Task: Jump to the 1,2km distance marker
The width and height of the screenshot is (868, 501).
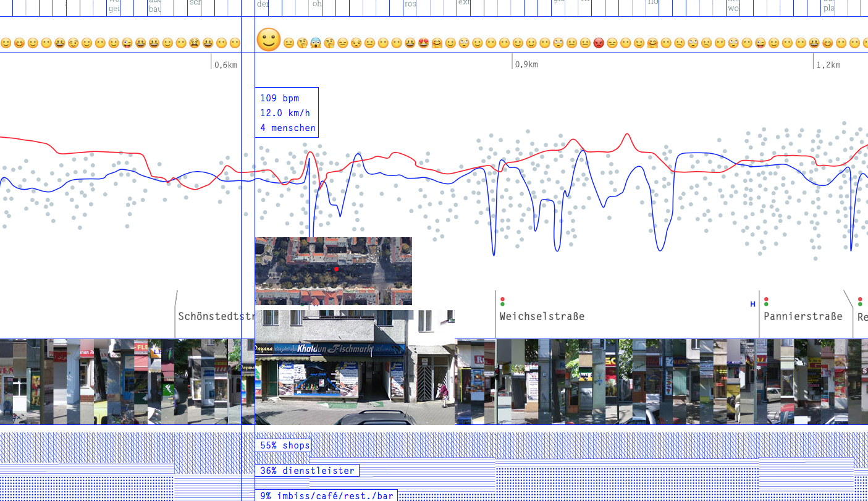Action: (x=828, y=65)
